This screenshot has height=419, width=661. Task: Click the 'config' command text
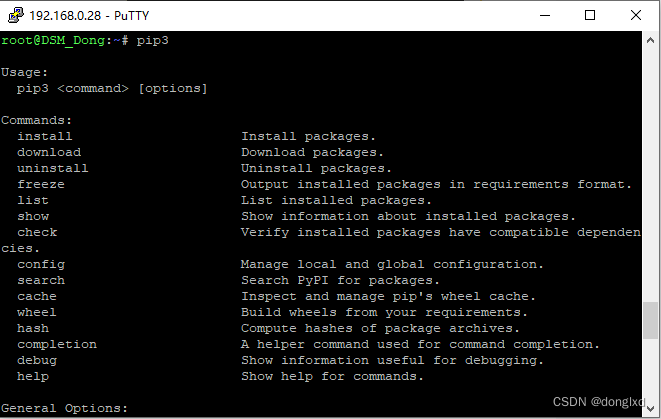(x=41, y=264)
